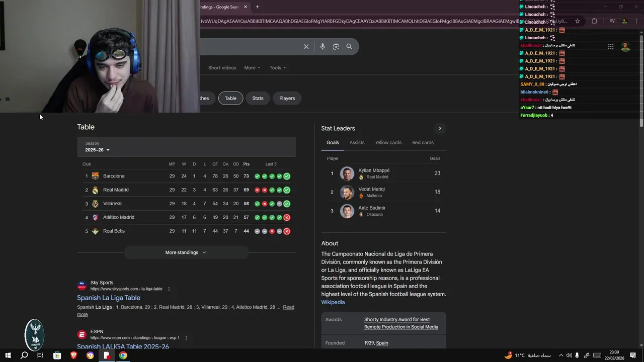Click Kylian Mbappé's name
The height and width of the screenshot is (362, 644).
coord(374,170)
